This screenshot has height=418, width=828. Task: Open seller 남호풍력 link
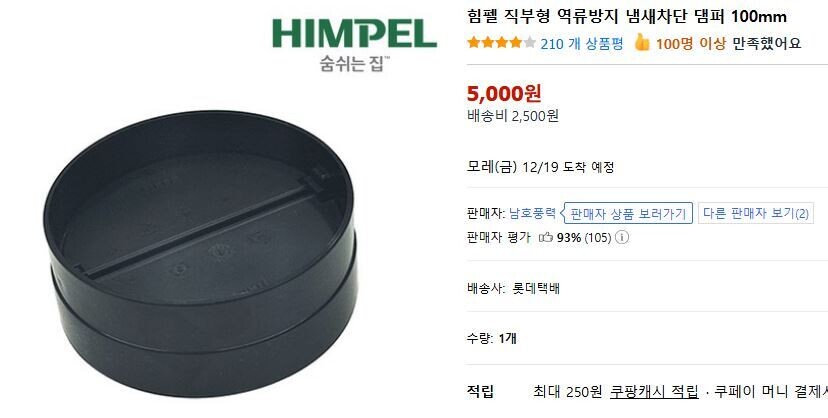(x=532, y=213)
